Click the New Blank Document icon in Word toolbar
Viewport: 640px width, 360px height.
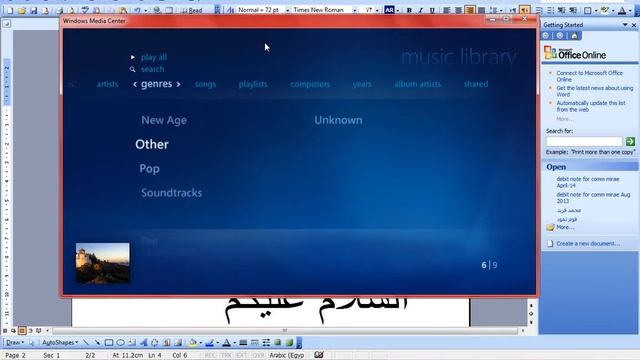[10, 11]
